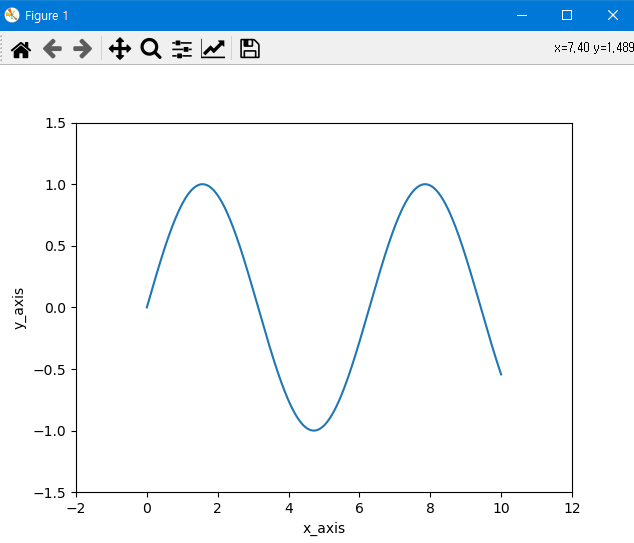Open Edit axis and curve parameters
The image size is (634, 543).
[213, 49]
